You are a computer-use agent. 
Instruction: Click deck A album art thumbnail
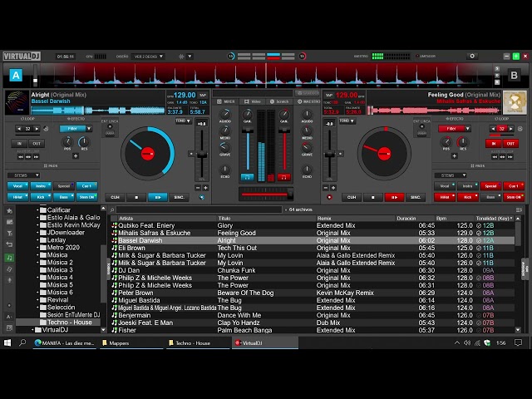coord(17,102)
